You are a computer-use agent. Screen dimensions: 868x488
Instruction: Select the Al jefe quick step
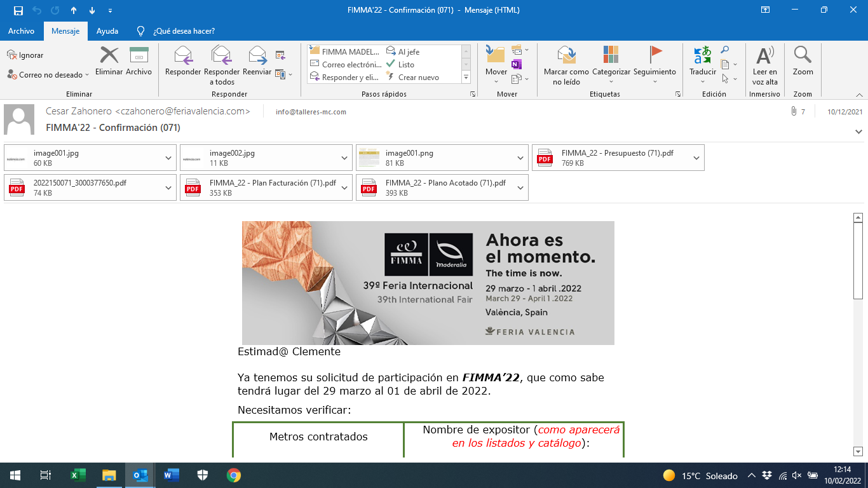pyautogui.click(x=403, y=52)
